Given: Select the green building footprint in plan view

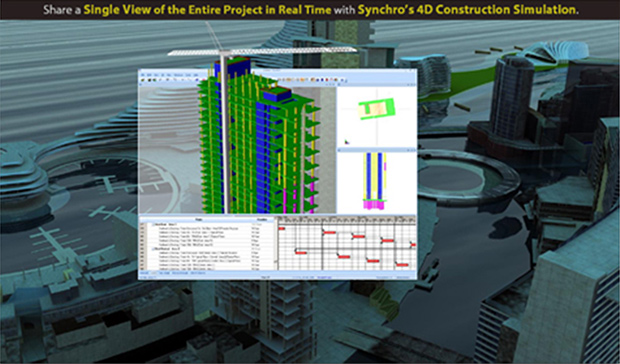Looking at the screenshot, I should (376, 108).
